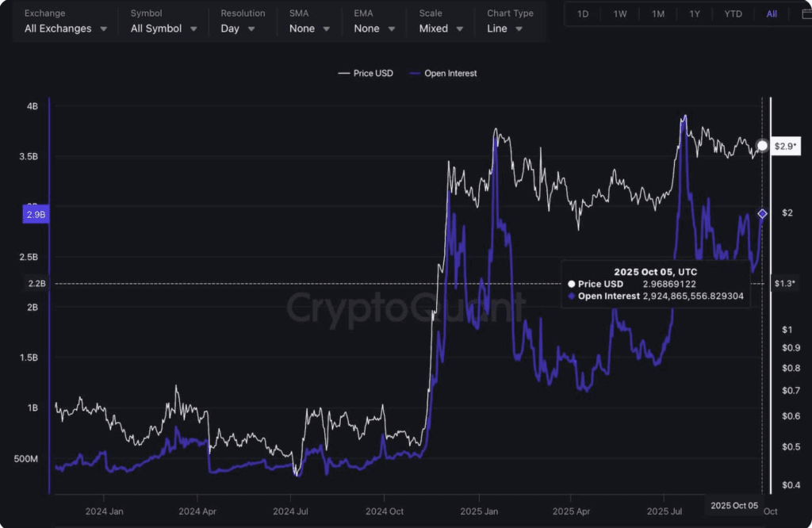Switch to the YTD time range
The height and width of the screenshot is (528, 812).
[733, 14]
